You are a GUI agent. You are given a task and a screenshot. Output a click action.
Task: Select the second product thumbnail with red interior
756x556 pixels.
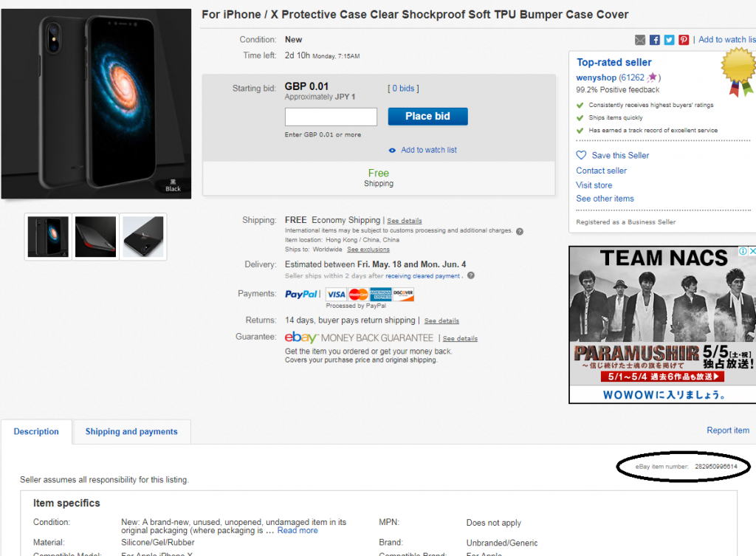pyautogui.click(x=96, y=237)
